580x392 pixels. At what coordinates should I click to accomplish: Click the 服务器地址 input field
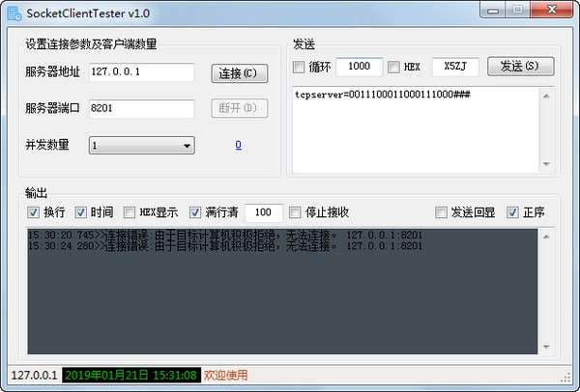click(141, 72)
